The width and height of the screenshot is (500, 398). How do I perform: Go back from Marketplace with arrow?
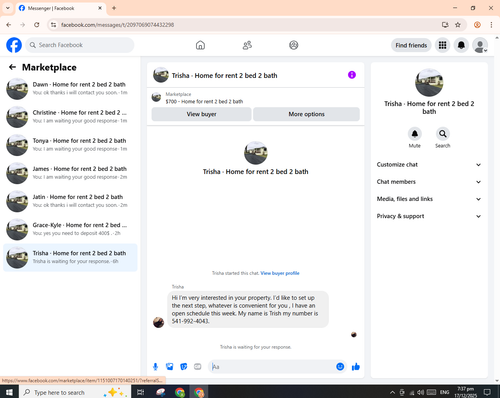(x=12, y=67)
